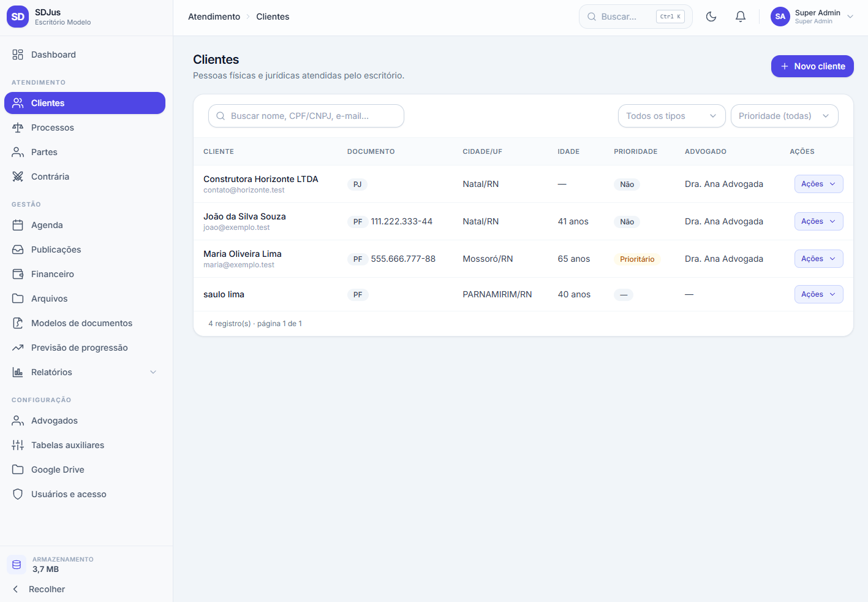Screen dimensions: 868x602
Task: Click the Modelos de documentos file icon
Action: pos(18,323)
